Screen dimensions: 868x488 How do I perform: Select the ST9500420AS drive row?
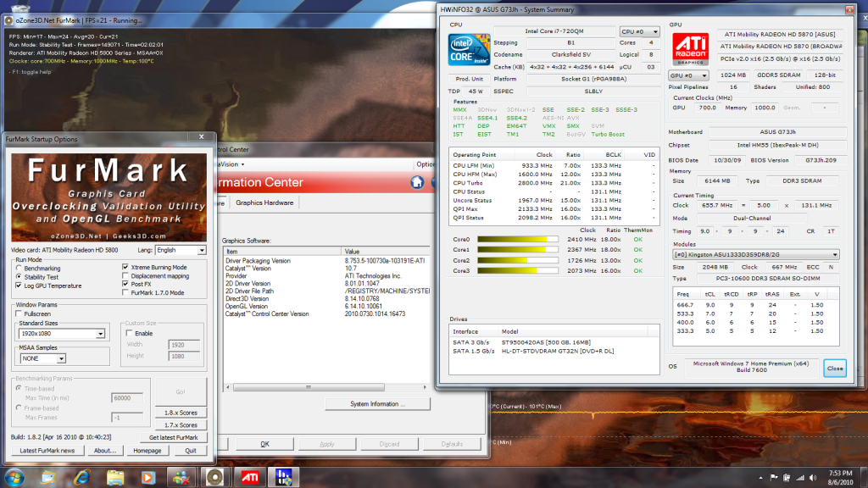tap(554, 342)
